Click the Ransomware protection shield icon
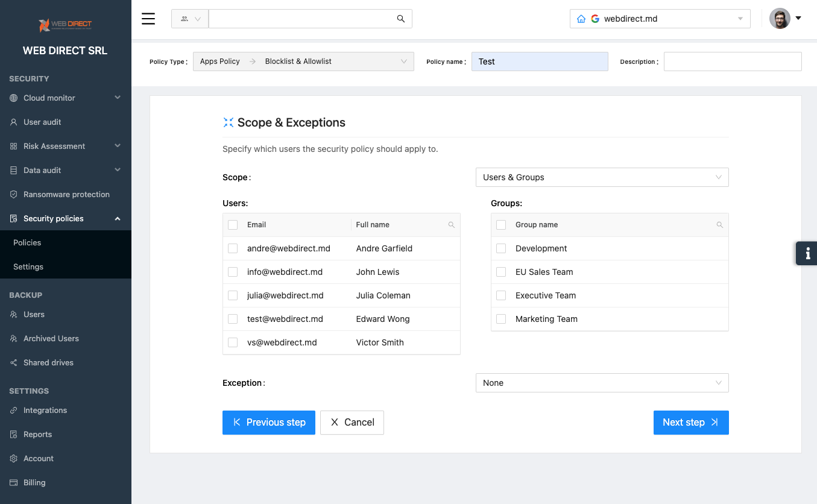 coord(14,195)
